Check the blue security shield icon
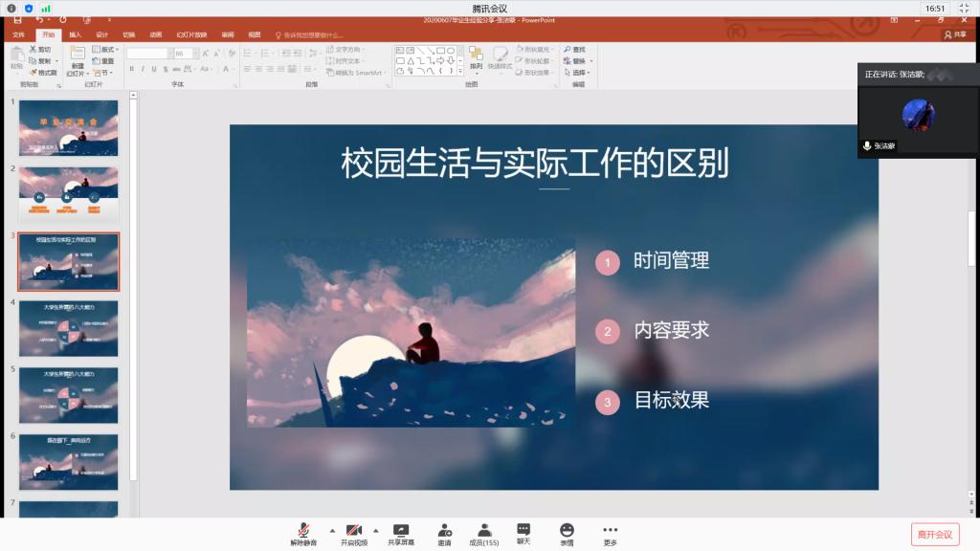Image resolution: width=980 pixels, height=551 pixels. [x=29, y=8]
